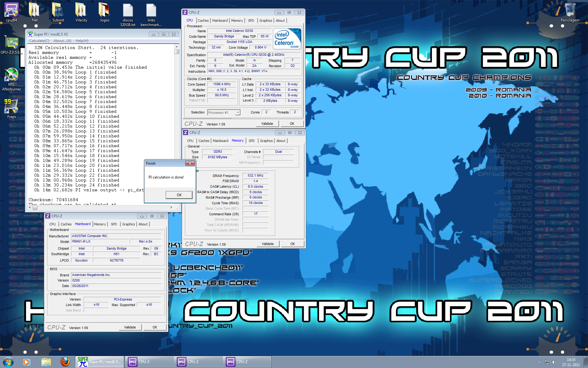Launch GPU-Z desktop shortcut
588x368 pixels.
(11, 45)
